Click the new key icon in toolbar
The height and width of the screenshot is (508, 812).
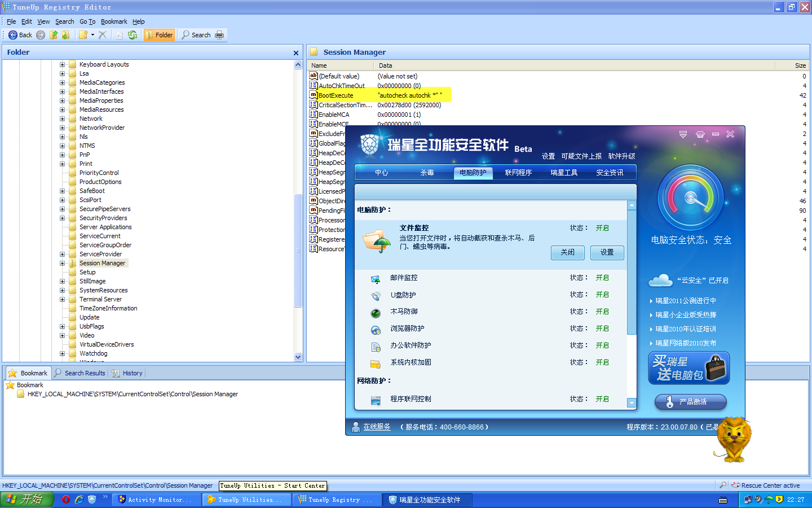(83, 35)
